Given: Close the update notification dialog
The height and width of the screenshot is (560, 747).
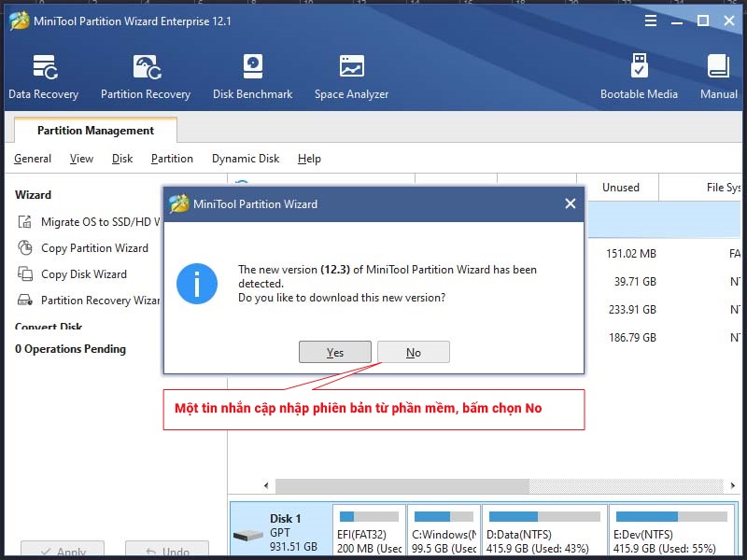Looking at the screenshot, I should pyautogui.click(x=571, y=203).
